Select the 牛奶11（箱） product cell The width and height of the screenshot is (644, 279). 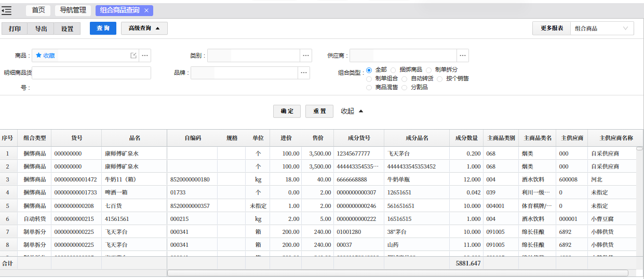click(x=135, y=179)
